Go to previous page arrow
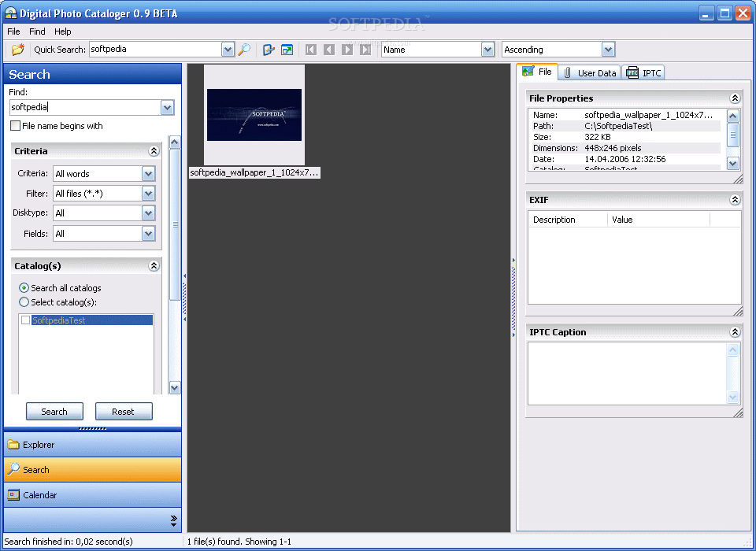 pyautogui.click(x=329, y=49)
